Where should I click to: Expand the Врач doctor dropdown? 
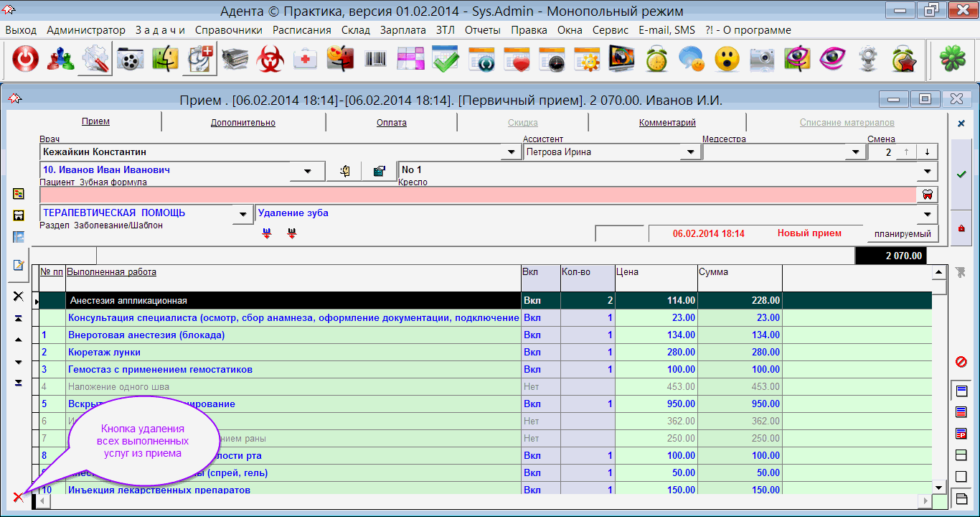pyautogui.click(x=511, y=152)
